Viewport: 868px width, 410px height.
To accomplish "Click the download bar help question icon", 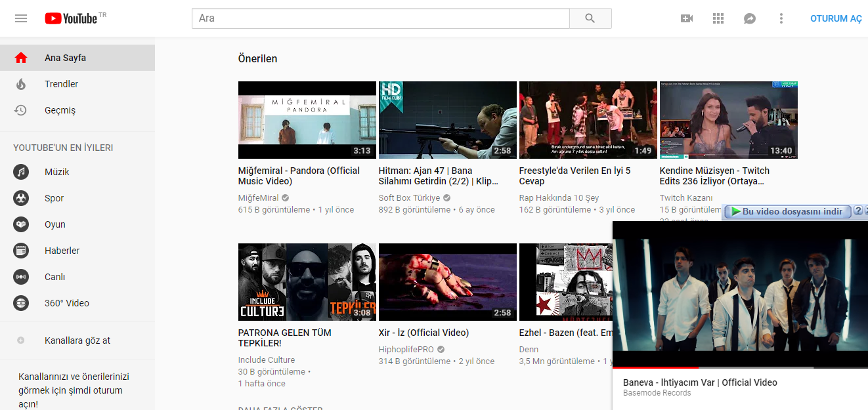I will coord(857,211).
